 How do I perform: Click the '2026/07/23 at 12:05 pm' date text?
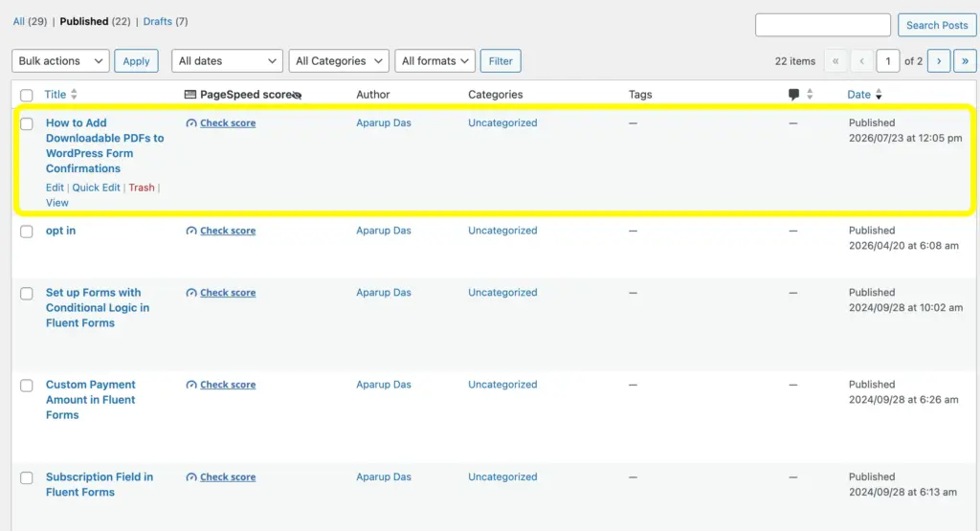pyautogui.click(x=905, y=138)
